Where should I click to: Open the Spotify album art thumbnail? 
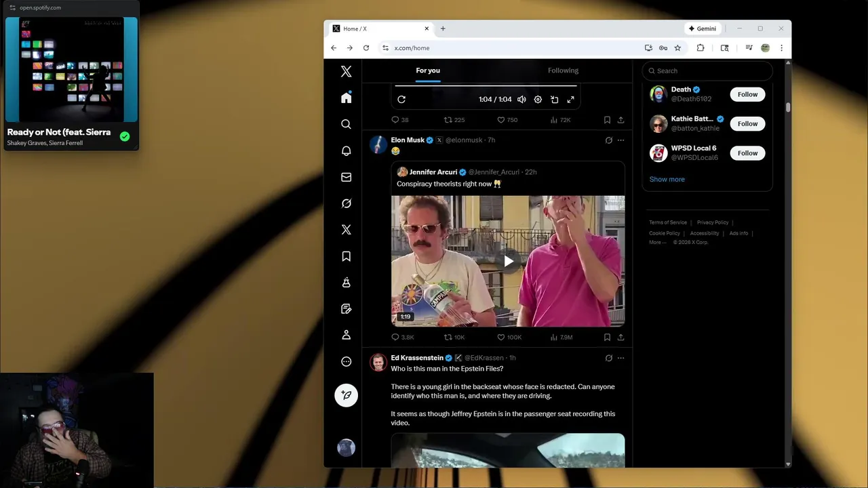tap(71, 69)
